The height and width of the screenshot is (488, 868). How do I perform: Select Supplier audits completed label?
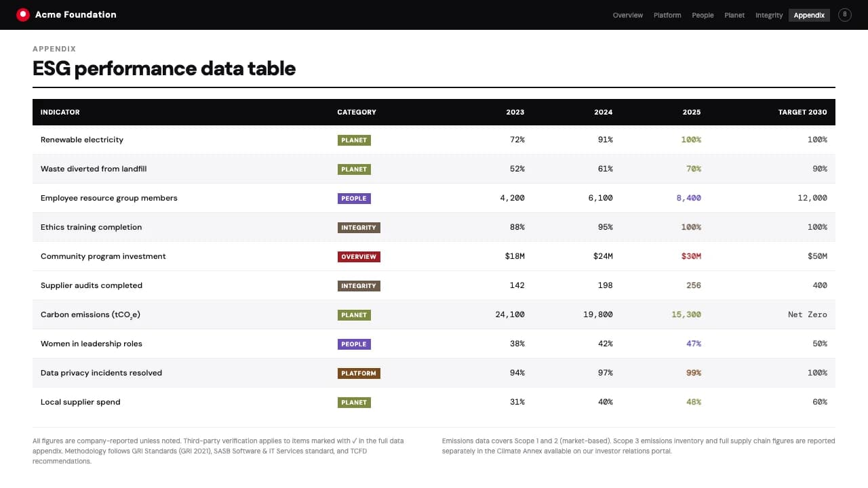(92, 285)
